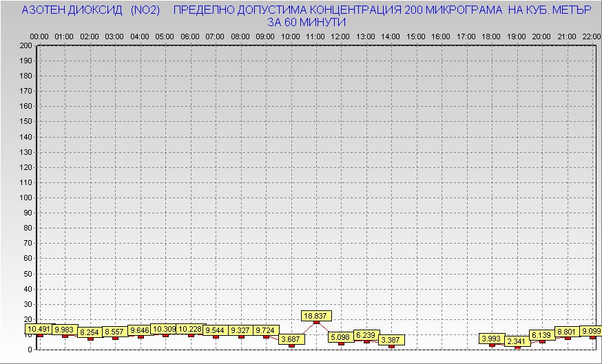Click the red data point under 18.837
Image resolution: width=602 pixels, height=364 pixels.
point(316,322)
